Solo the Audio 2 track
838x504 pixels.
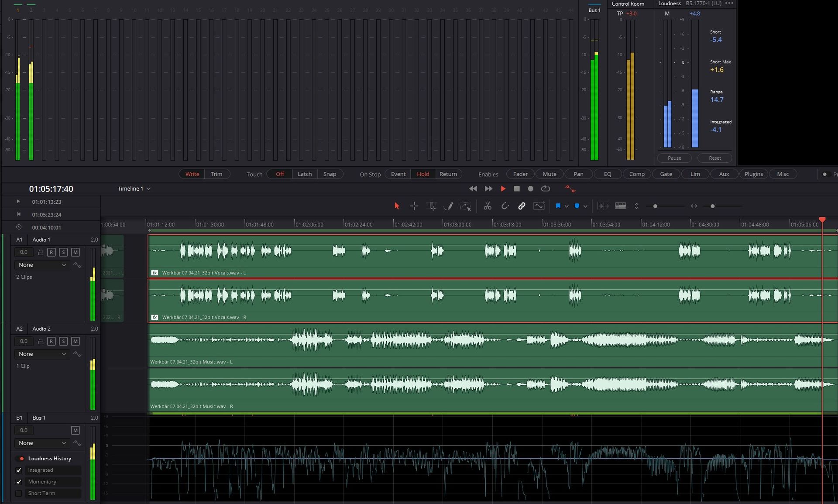tap(63, 341)
